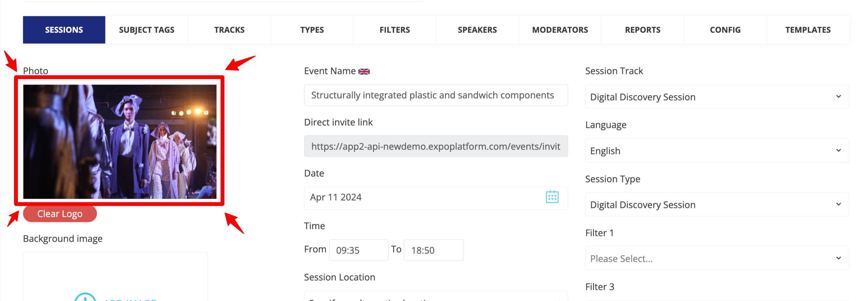Image resolution: width=868 pixels, height=301 pixels.
Task: Select the Direct invite link field
Action: 435,147
